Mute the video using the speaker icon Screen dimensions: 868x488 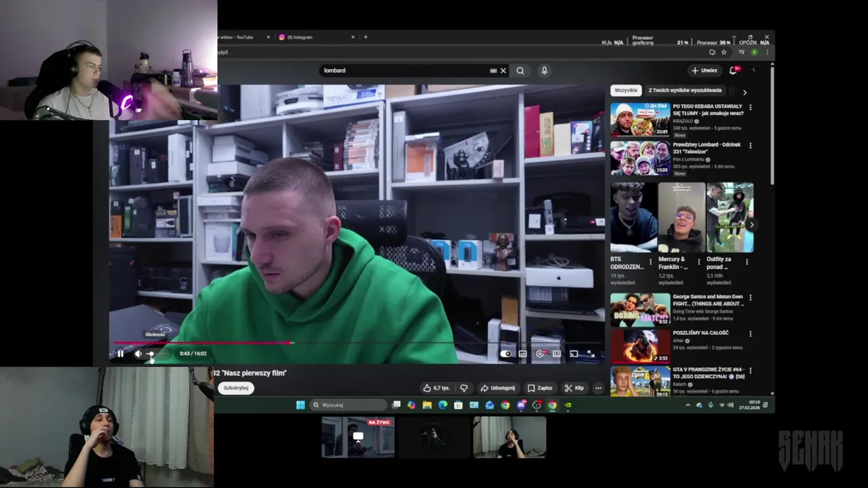pyautogui.click(x=138, y=353)
